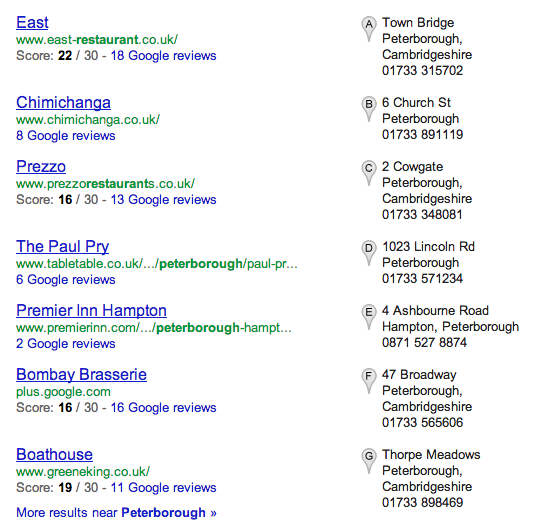Open the Boathouse result link
The width and height of the screenshot is (544, 523).
click(54, 454)
